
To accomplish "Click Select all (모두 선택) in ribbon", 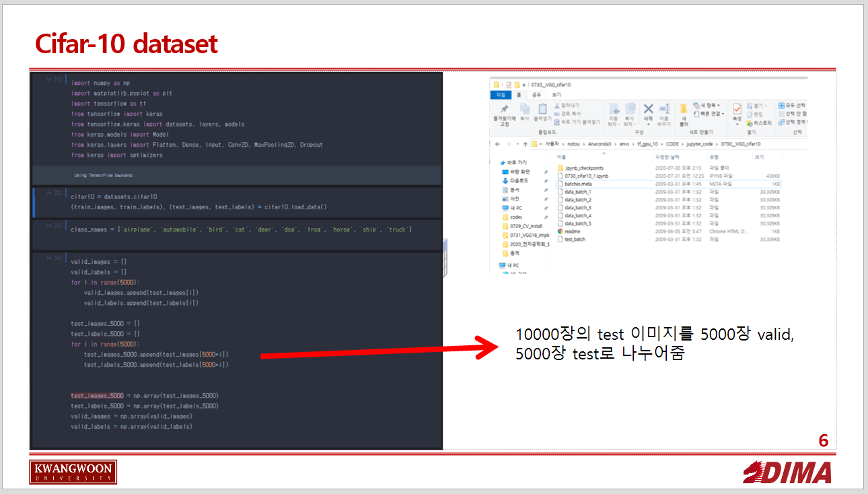I will coord(791,106).
